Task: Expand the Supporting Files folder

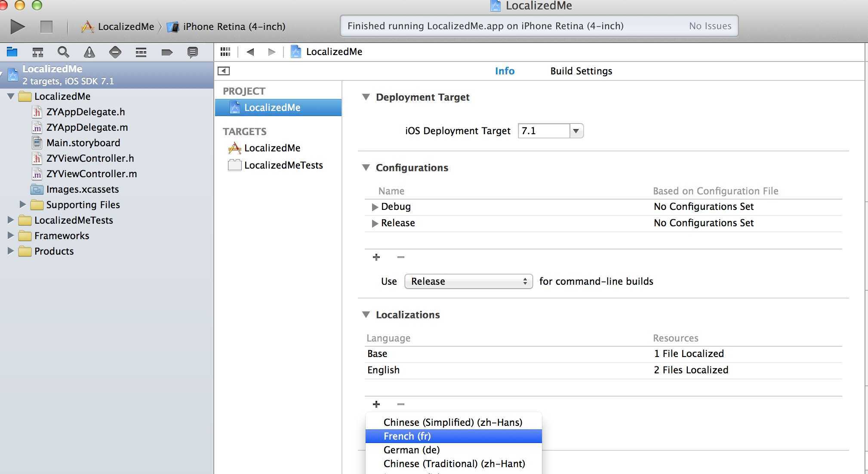Action: [23, 204]
